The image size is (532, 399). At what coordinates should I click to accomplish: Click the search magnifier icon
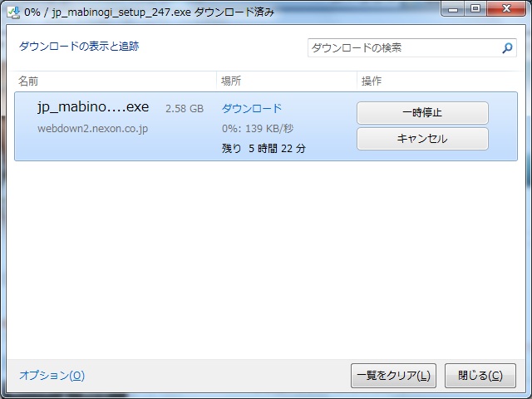(507, 48)
